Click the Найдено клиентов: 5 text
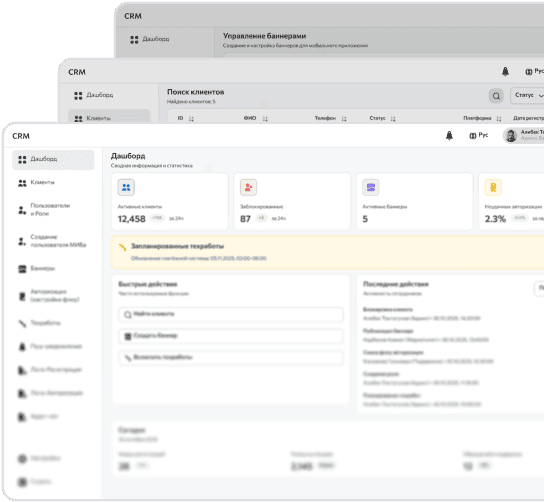The width and height of the screenshot is (544, 502). pos(191,102)
